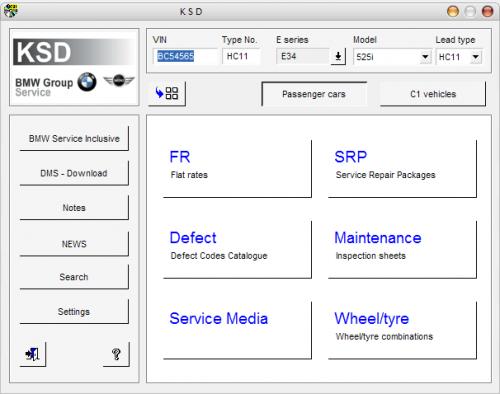The width and height of the screenshot is (500, 394).
Task: Open the Service Media tile
Action: [237, 330]
